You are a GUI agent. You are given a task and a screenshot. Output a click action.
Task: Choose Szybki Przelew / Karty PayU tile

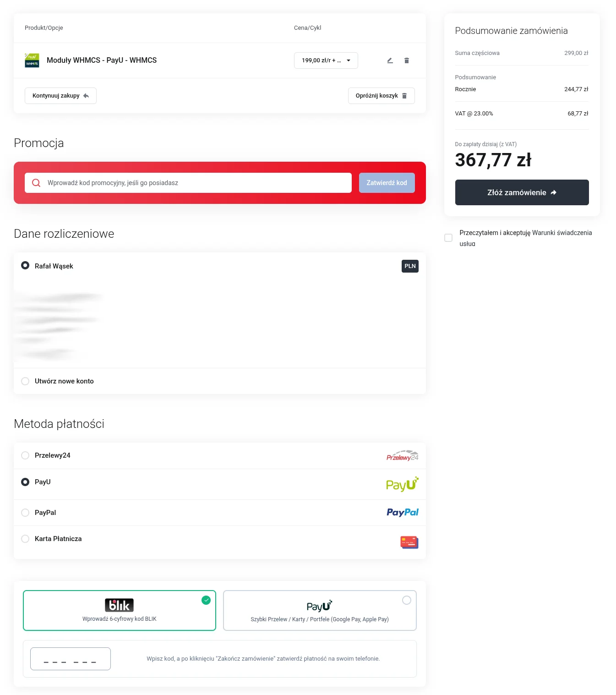click(319, 610)
